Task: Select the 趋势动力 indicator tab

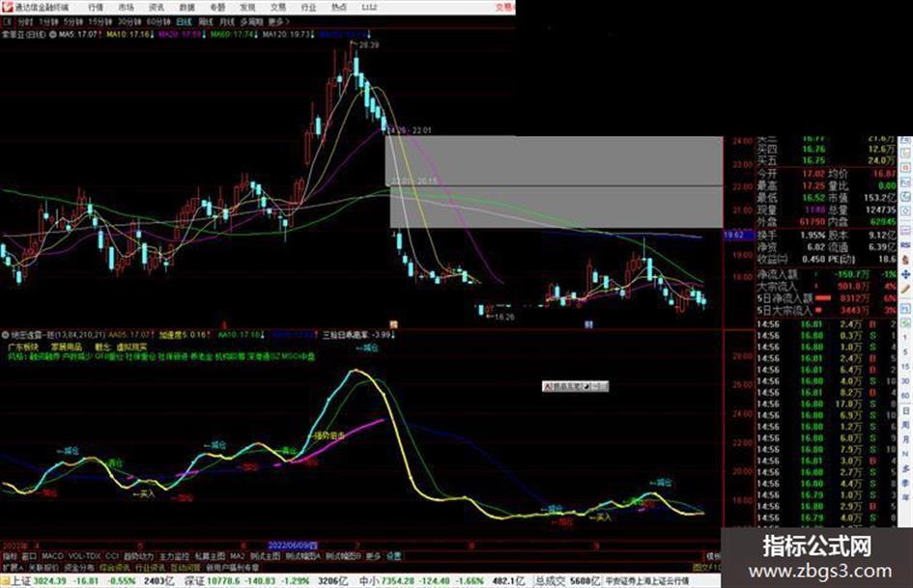Action: click(x=138, y=556)
